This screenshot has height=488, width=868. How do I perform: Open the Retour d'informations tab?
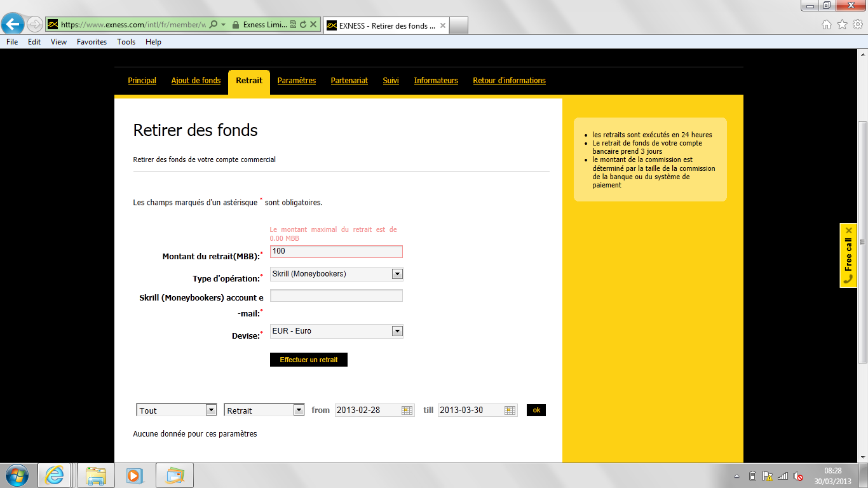point(509,81)
